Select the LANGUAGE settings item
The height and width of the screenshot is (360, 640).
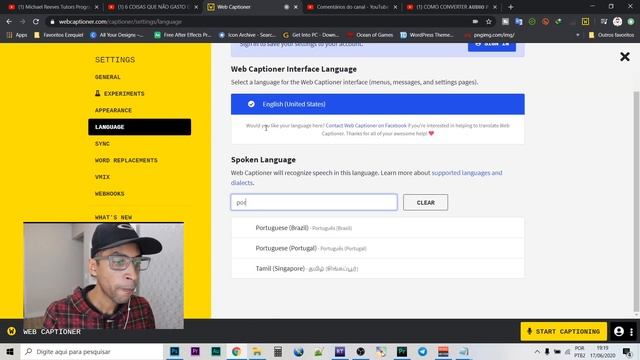(139, 127)
